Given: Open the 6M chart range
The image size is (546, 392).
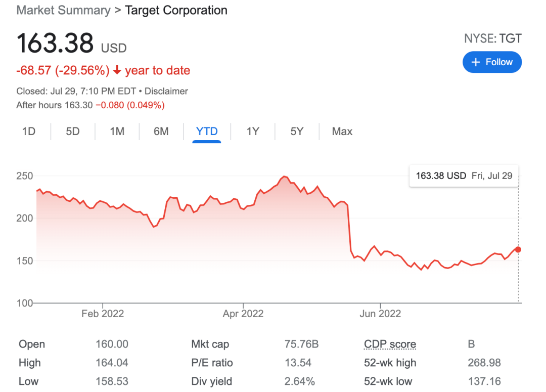Looking at the screenshot, I should click(x=161, y=132).
